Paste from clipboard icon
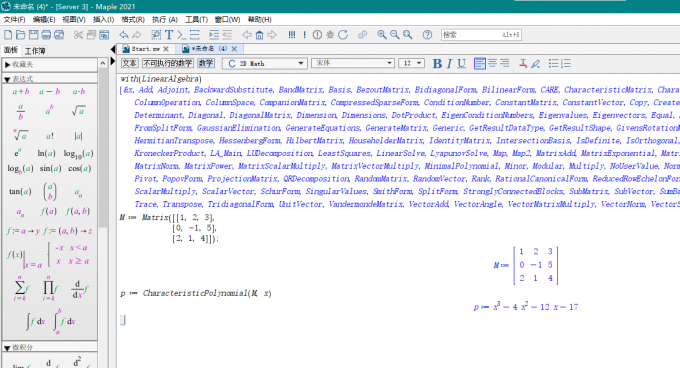 tap(104, 35)
